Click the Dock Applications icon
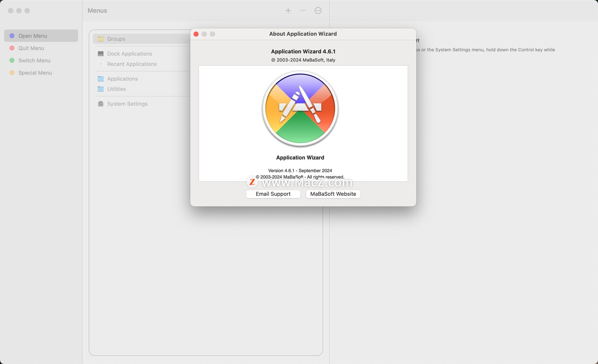598x364 pixels. [x=101, y=54]
